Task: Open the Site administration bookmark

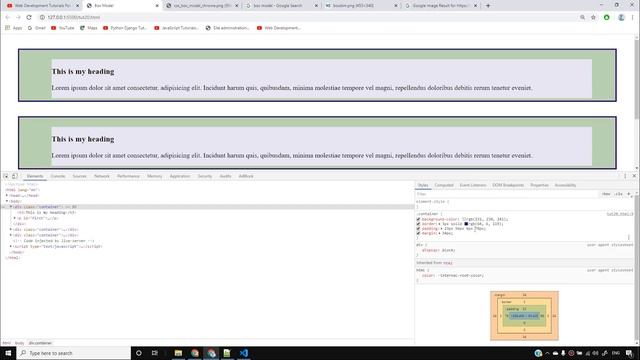Action: 227,28
